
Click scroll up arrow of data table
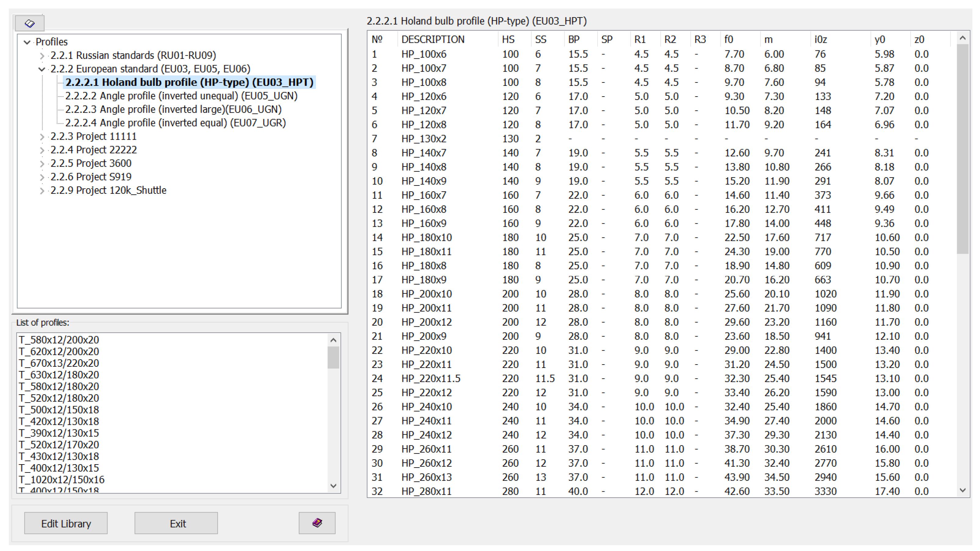[x=963, y=38]
